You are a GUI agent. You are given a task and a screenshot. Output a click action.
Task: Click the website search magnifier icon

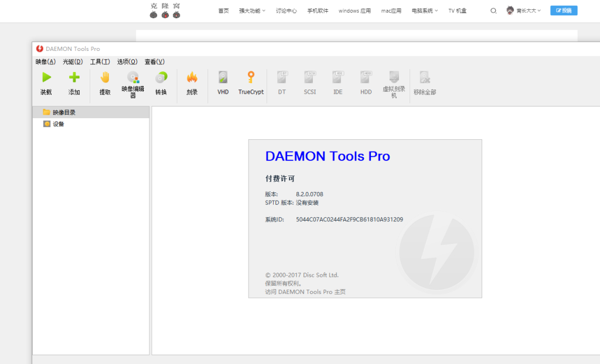(x=493, y=11)
